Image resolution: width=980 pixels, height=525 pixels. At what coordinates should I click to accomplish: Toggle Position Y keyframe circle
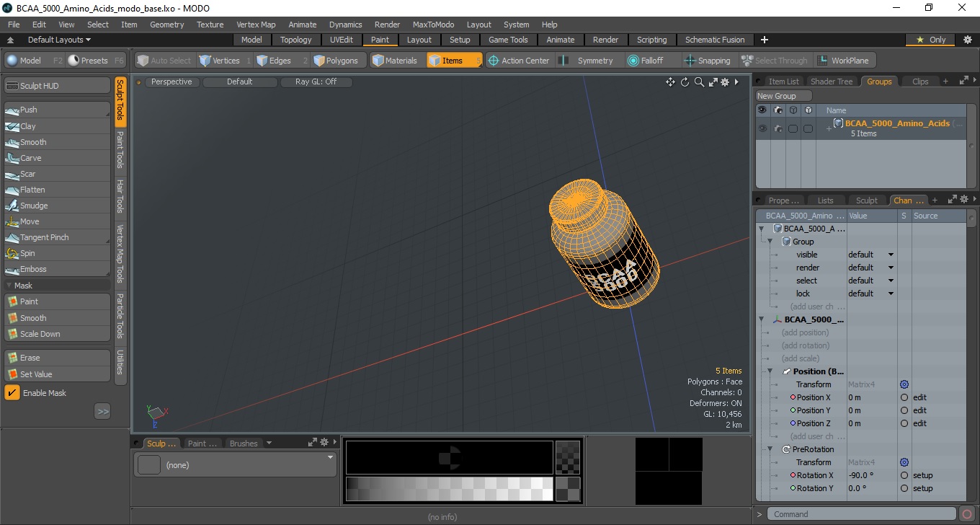coord(904,410)
